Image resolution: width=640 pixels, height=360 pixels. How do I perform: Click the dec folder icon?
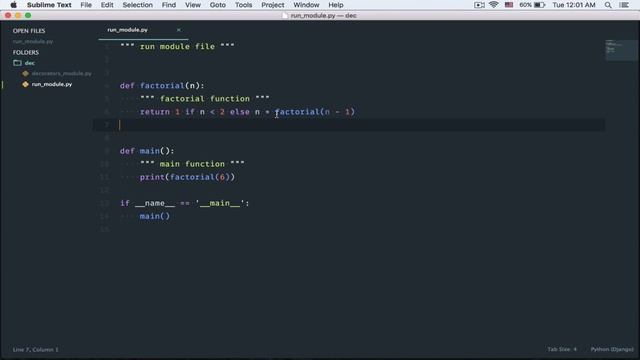click(17, 63)
